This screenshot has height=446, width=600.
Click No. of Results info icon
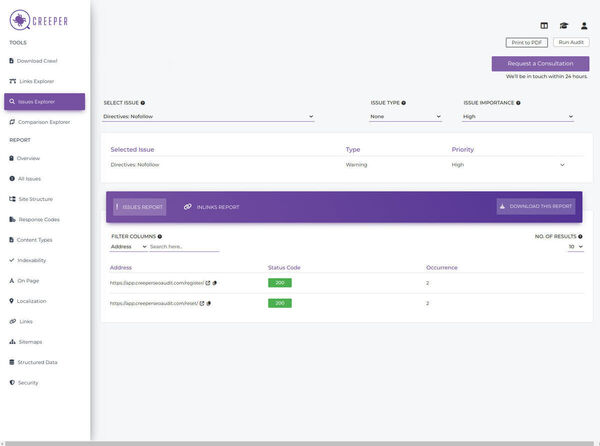point(580,236)
